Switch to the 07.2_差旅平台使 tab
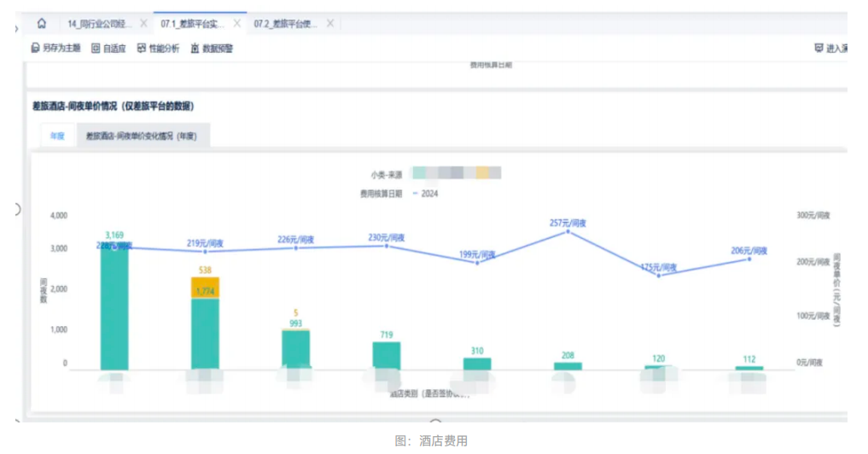The width and height of the screenshot is (868, 454). coord(286,24)
